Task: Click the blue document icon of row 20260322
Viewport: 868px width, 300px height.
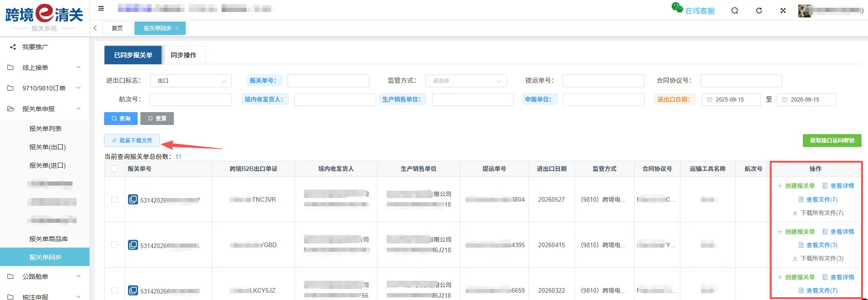Action: point(133,290)
